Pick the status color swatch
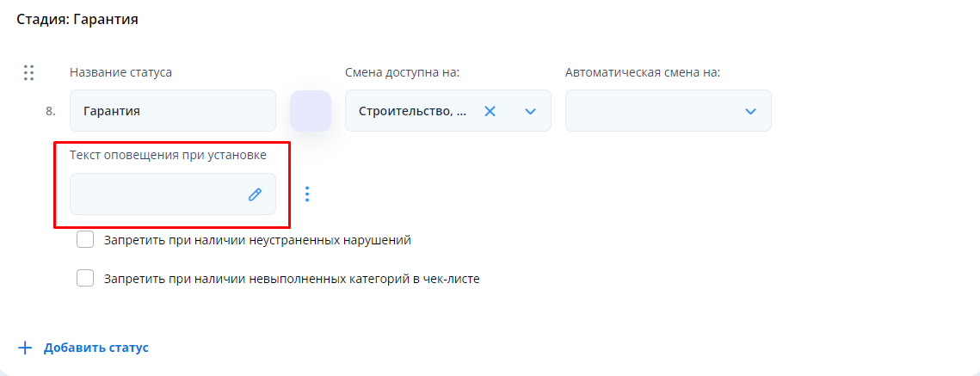Screen dimensions: 980x376 click(x=311, y=111)
